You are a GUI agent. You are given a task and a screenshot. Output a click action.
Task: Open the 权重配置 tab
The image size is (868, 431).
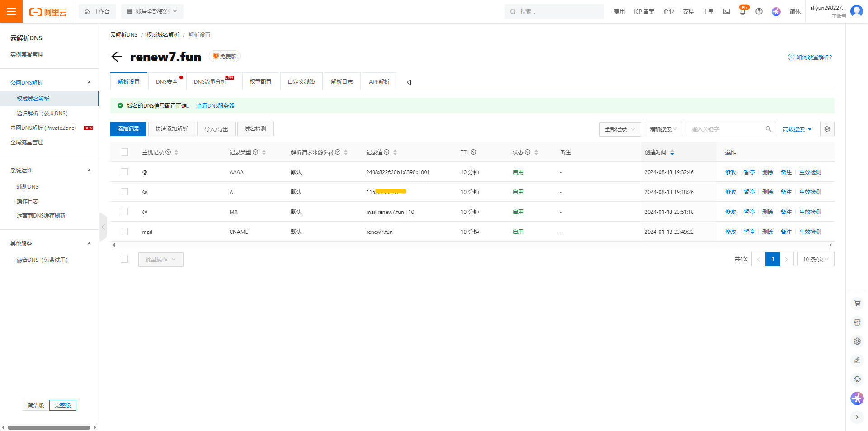point(260,82)
